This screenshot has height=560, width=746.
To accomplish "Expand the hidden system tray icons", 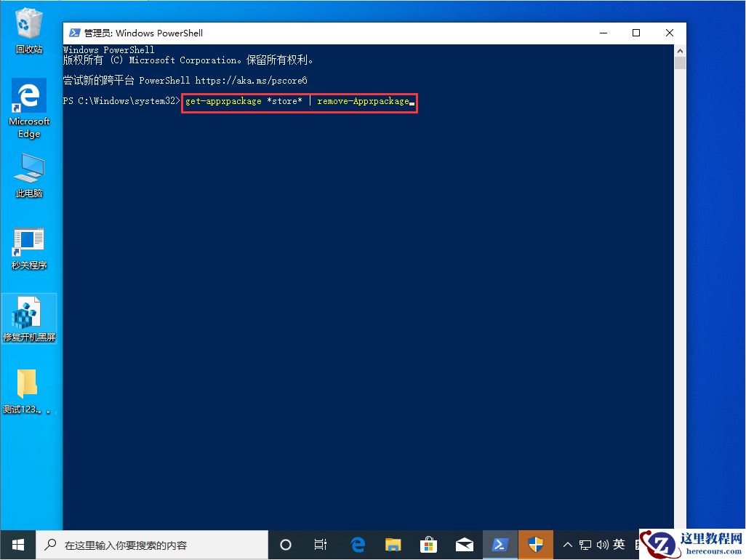I will [567, 544].
